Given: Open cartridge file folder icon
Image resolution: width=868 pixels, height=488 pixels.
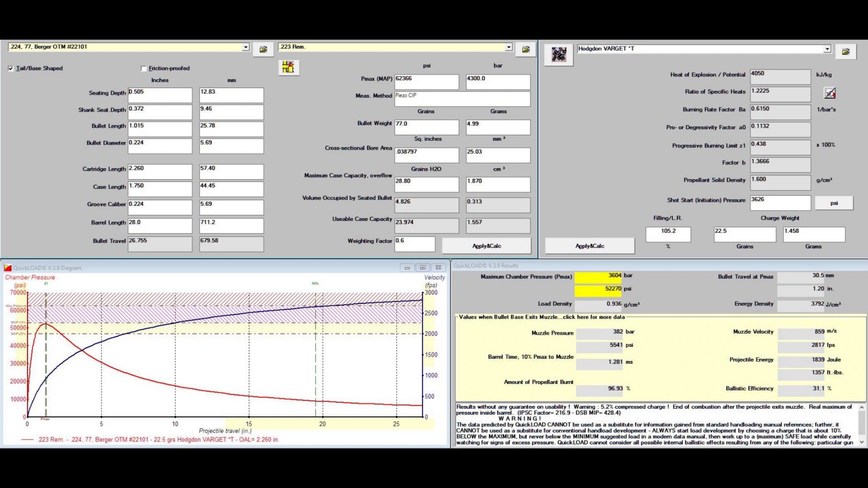Looking at the screenshot, I should pyautogui.click(x=526, y=49).
